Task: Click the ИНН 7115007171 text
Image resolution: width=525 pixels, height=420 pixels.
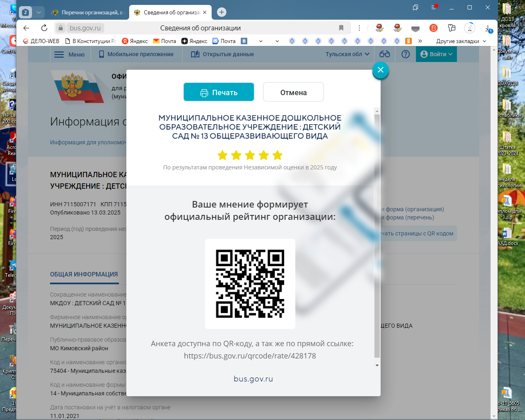Action: coord(73,204)
